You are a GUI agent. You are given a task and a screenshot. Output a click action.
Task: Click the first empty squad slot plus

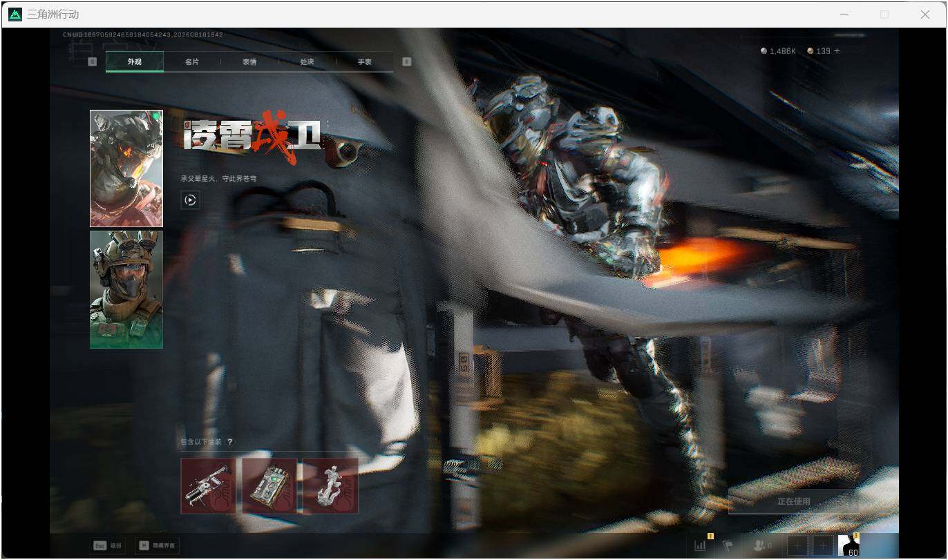coord(797,545)
